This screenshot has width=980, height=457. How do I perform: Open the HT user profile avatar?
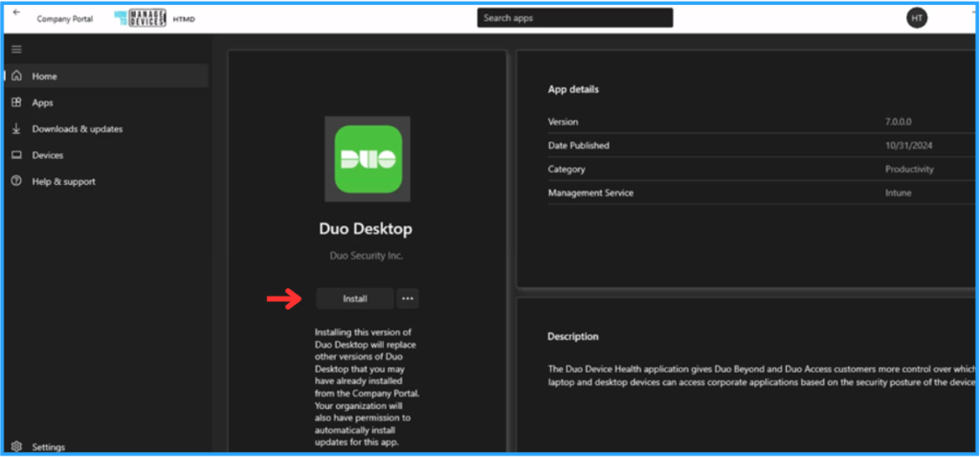916,18
